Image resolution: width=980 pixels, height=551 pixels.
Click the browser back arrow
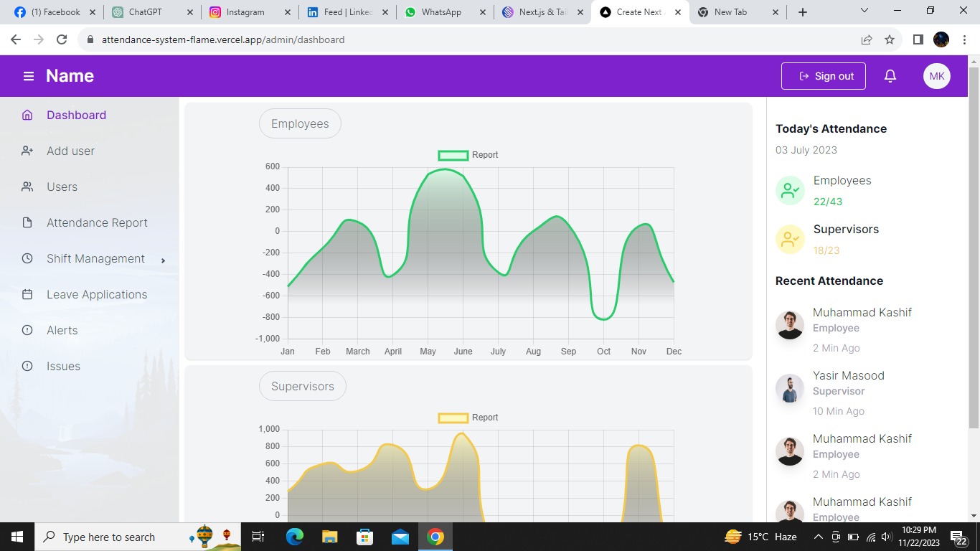pos(16,39)
